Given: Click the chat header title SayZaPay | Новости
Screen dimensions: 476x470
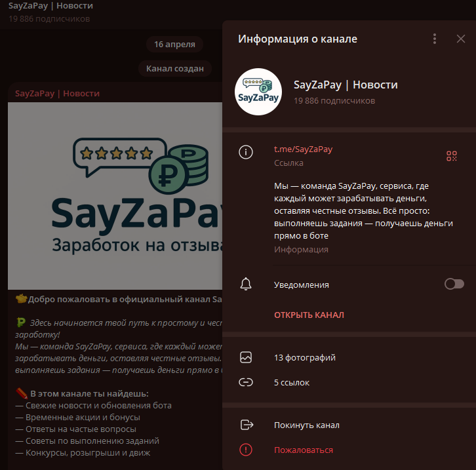Looking at the screenshot, I should click(50, 6).
